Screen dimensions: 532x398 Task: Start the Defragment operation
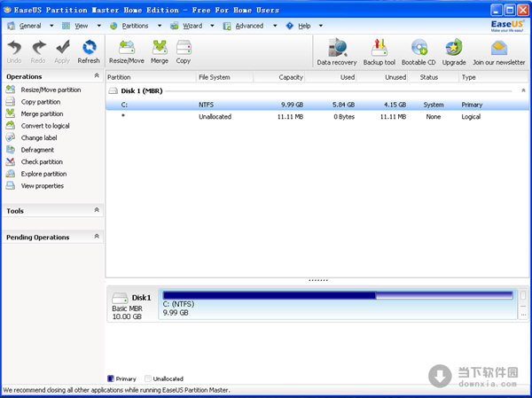click(37, 150)
